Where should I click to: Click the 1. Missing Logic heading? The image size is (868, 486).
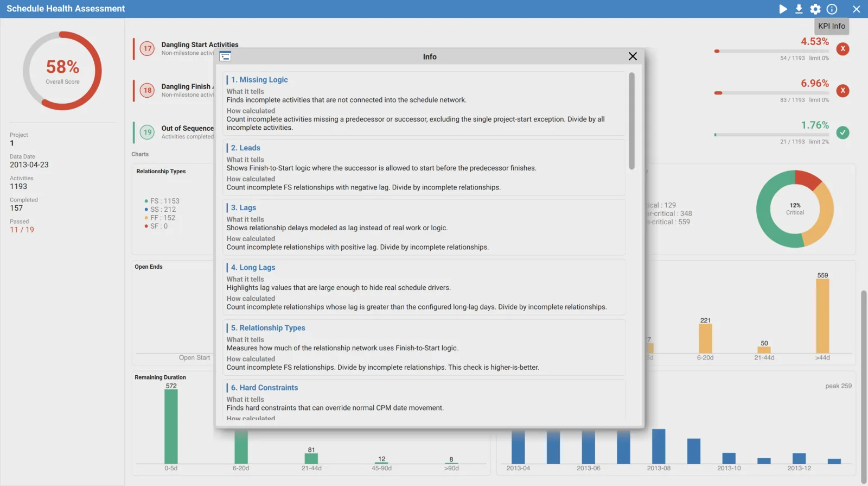pos(259,80)
